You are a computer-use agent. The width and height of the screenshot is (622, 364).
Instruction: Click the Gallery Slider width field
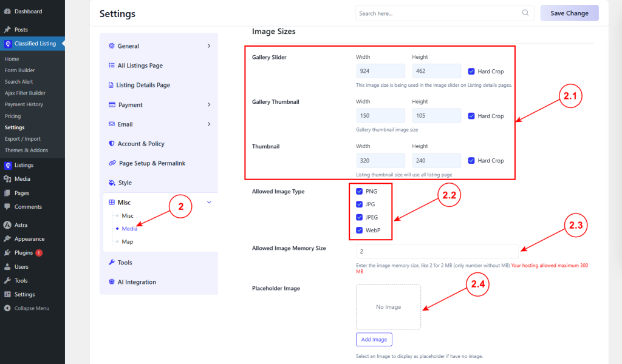[x=380, y=71]
